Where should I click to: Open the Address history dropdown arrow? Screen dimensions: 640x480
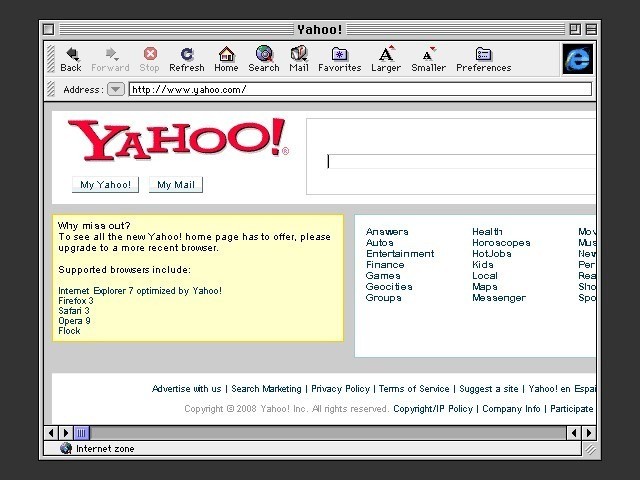[x=116, y=89]
